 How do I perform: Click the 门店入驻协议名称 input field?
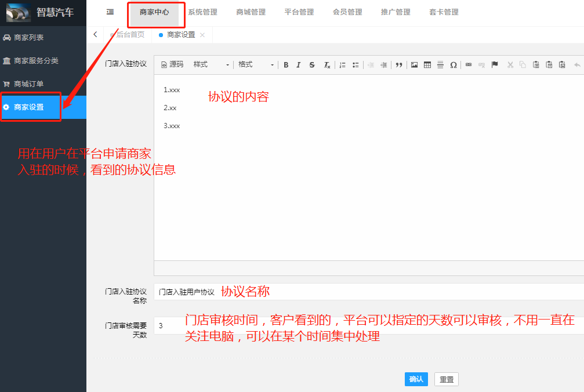click(369, 292)
